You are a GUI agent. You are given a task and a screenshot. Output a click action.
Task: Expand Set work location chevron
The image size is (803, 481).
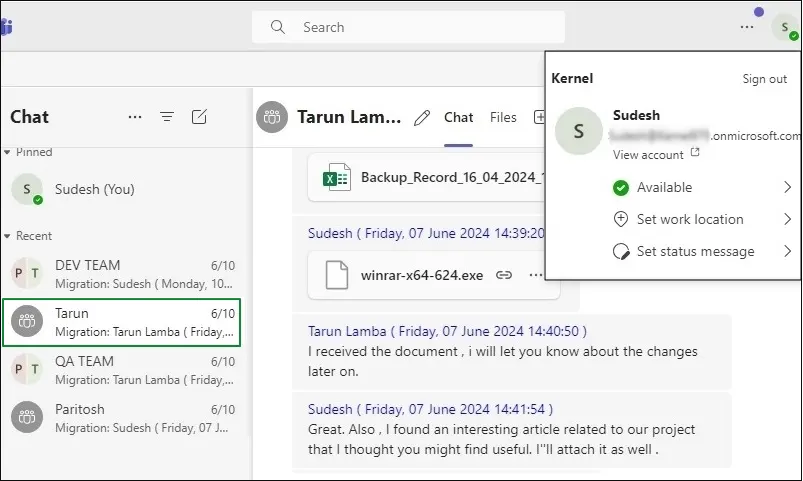coord(787,220)
